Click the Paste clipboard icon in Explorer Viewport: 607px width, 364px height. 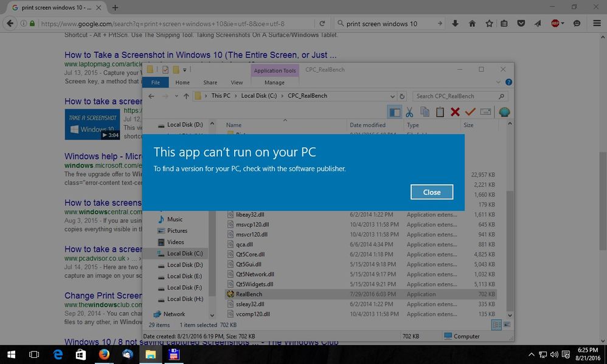click(x=440, y=112)
